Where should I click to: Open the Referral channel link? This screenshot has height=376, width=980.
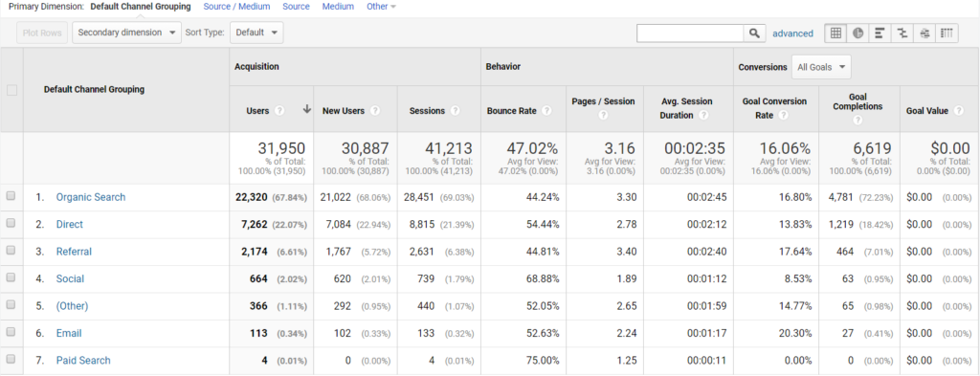point(74,252)
